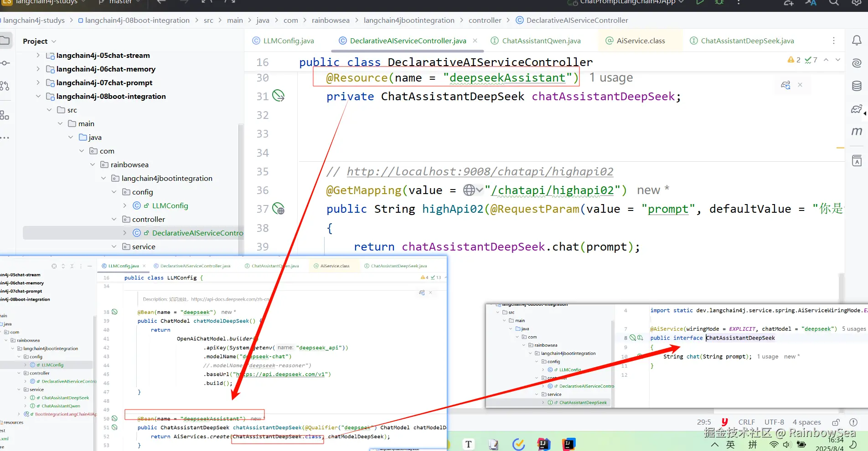The width and height of the screenshot is (868, 451).
Task: Click the bean gutter icon on line 31
Action: pos(278,96)
